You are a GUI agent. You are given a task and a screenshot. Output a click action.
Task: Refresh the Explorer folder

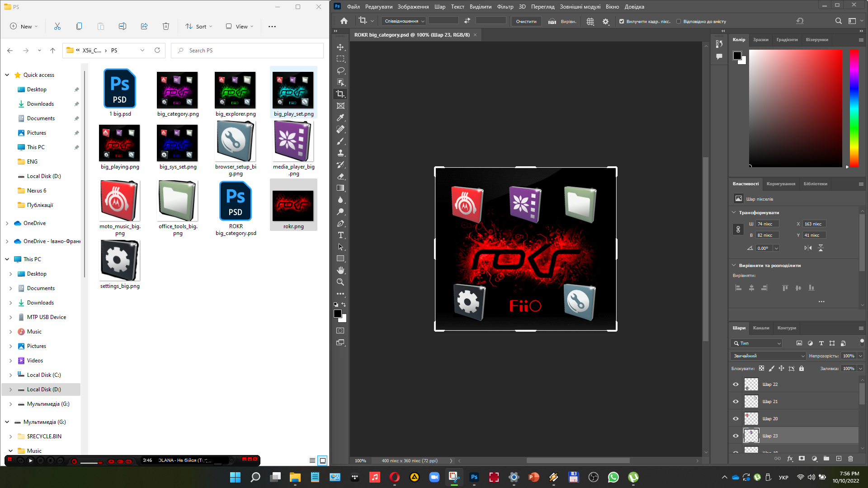coord(157,50)
